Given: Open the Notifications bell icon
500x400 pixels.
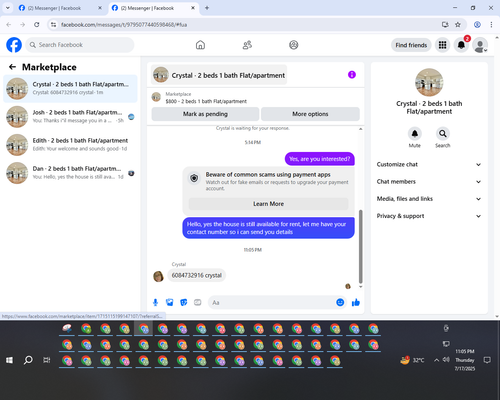Looking at the screenshot, I should point(461,45).
